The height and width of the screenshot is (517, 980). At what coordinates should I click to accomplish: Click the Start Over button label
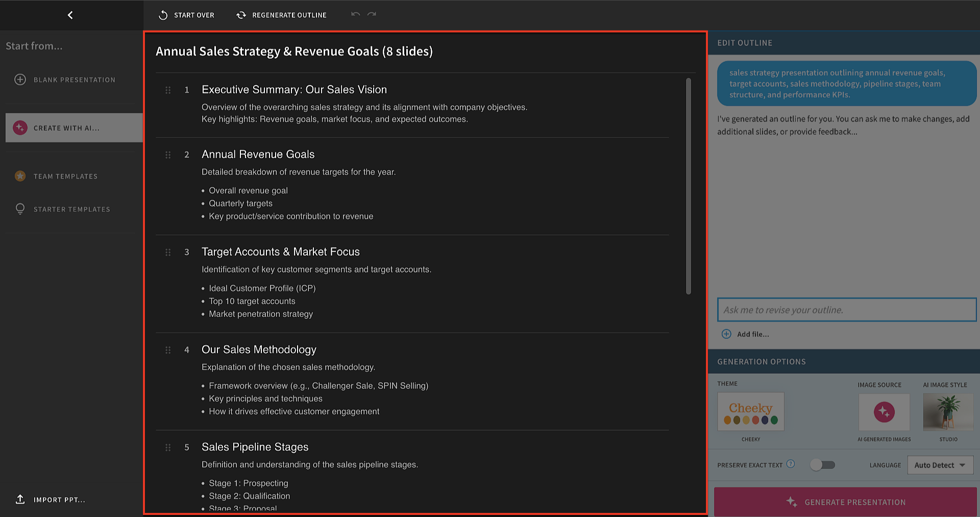pos(194,15)
